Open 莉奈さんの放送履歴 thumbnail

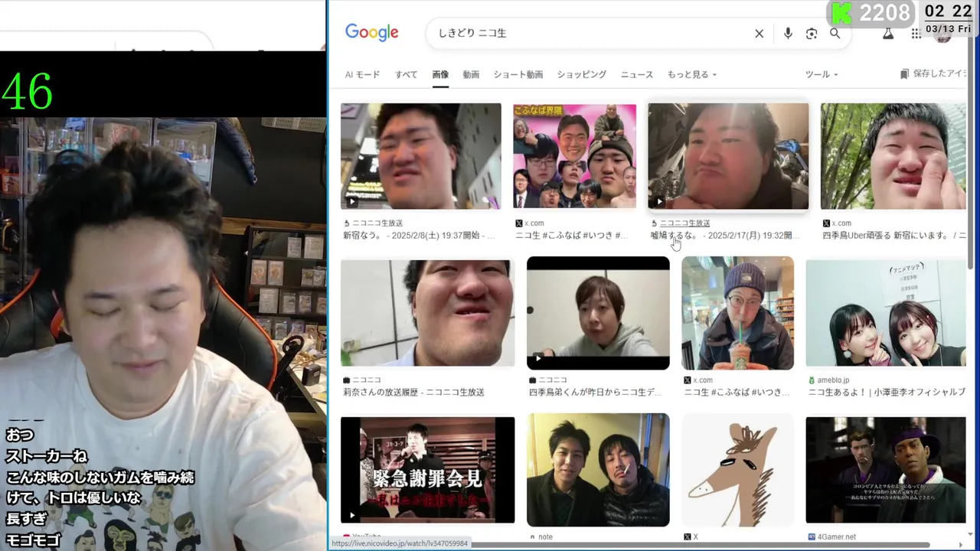(427, 314)
